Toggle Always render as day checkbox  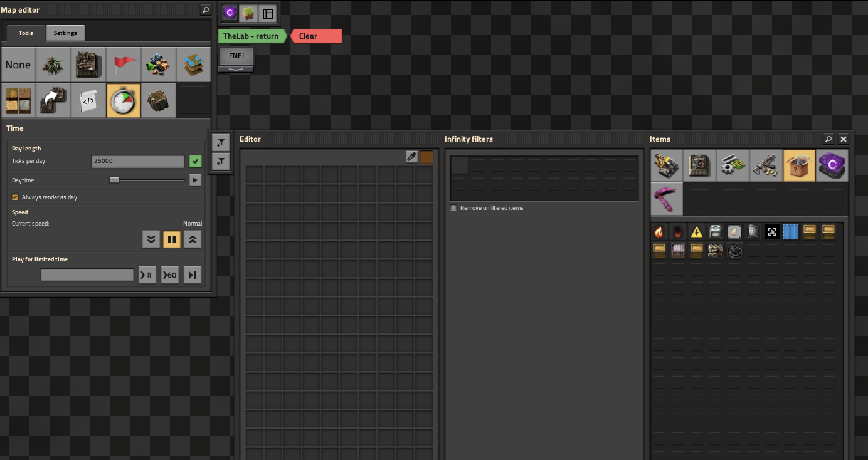click(x=15, y=197)
